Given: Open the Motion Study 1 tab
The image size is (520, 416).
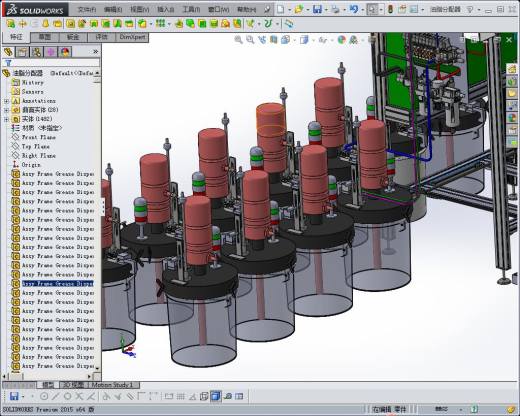Looking at the screenshot, I should [112, 385].
